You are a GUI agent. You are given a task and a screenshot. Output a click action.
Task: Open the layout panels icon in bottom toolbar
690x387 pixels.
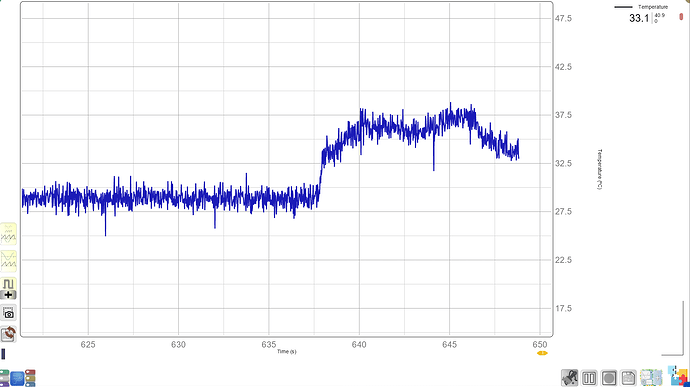[x=651, y=378]
